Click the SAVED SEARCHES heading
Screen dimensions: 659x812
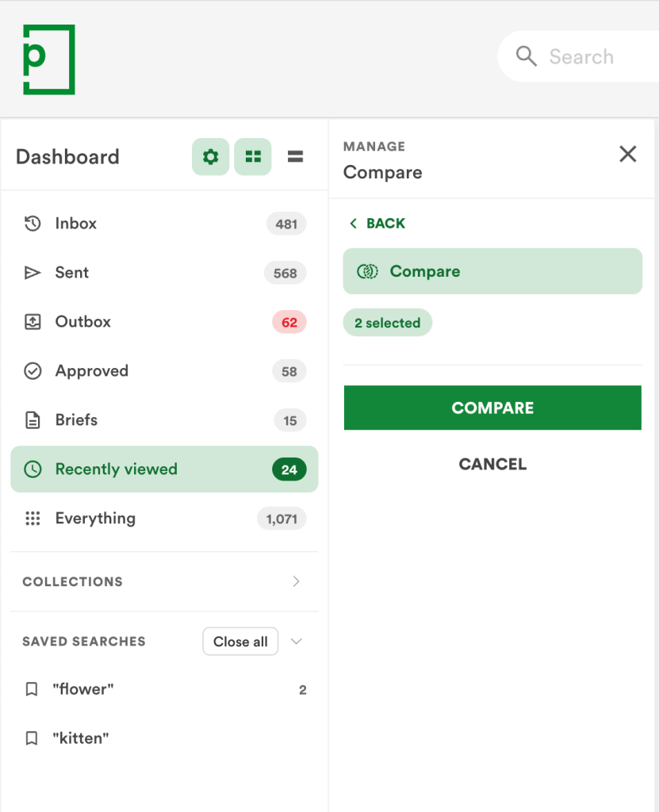pos(84,641)
